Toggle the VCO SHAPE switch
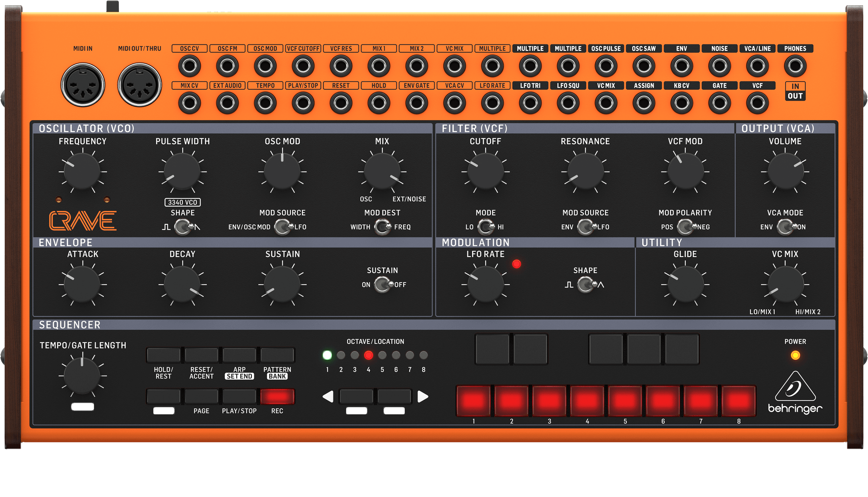Image resolution: width=868 pixels, height=497 pixels. pos(183,227)
